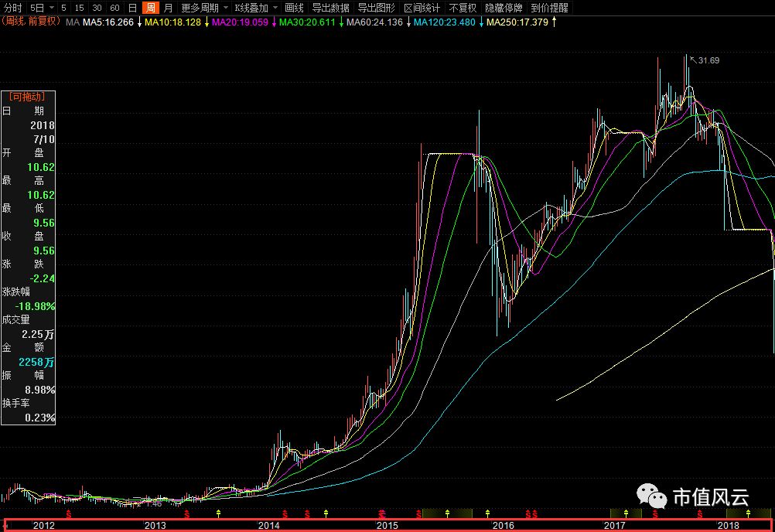Click the [可拖动] info panel handle

pyautogui.click(x=27, y=97)
